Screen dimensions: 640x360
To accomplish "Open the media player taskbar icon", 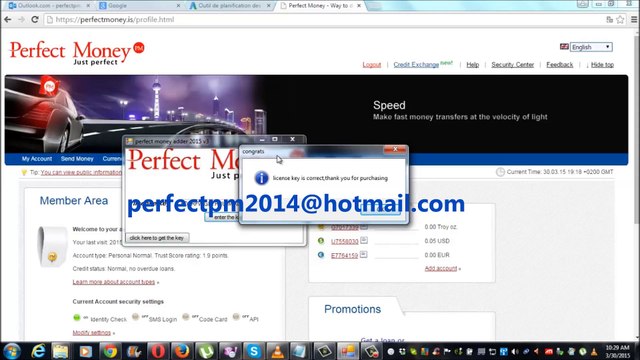I will coord(85,351).
